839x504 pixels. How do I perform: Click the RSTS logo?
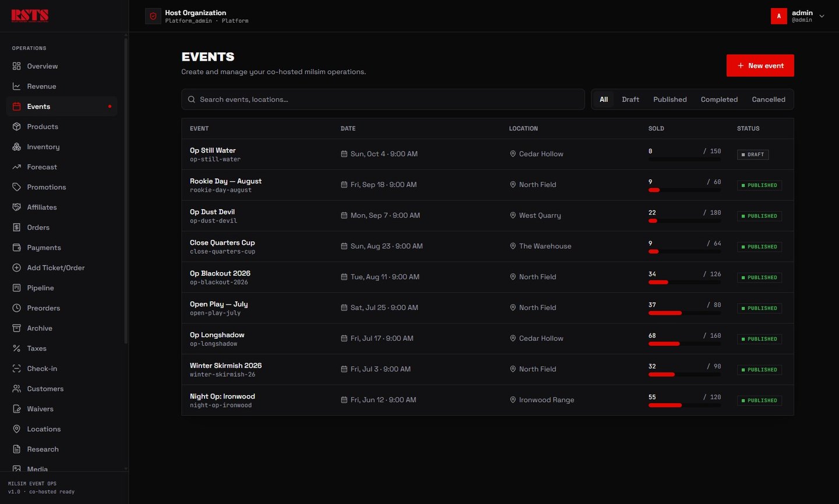click(x=30, y=16)
